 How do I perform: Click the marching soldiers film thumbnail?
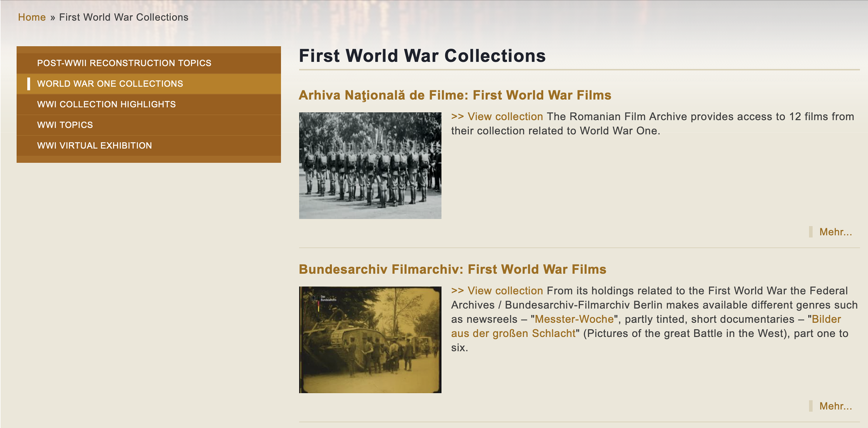370,165
